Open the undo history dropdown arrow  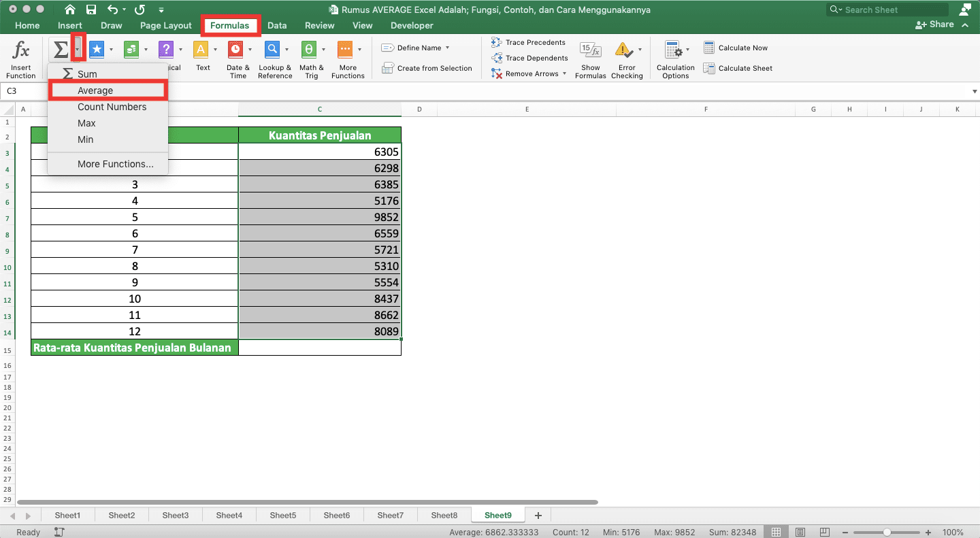125,10
